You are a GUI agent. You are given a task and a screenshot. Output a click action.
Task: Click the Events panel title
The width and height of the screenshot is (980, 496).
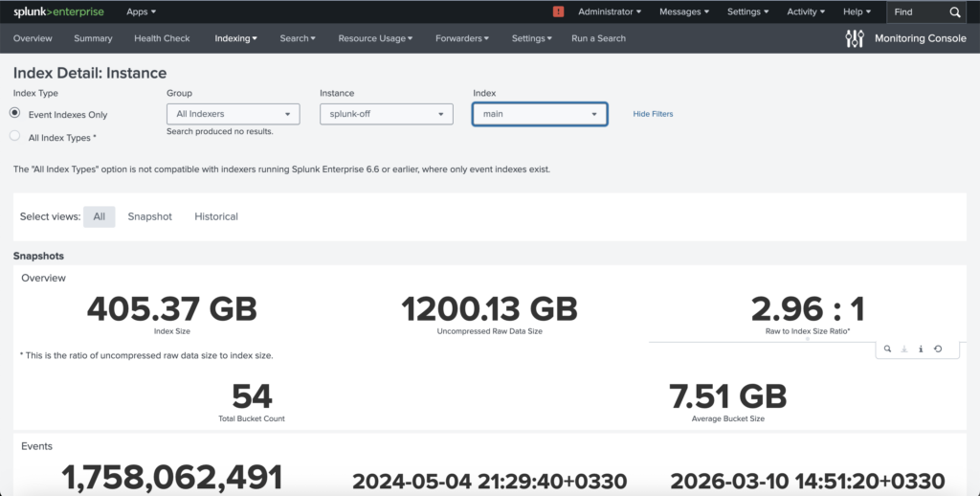point(37,446)
